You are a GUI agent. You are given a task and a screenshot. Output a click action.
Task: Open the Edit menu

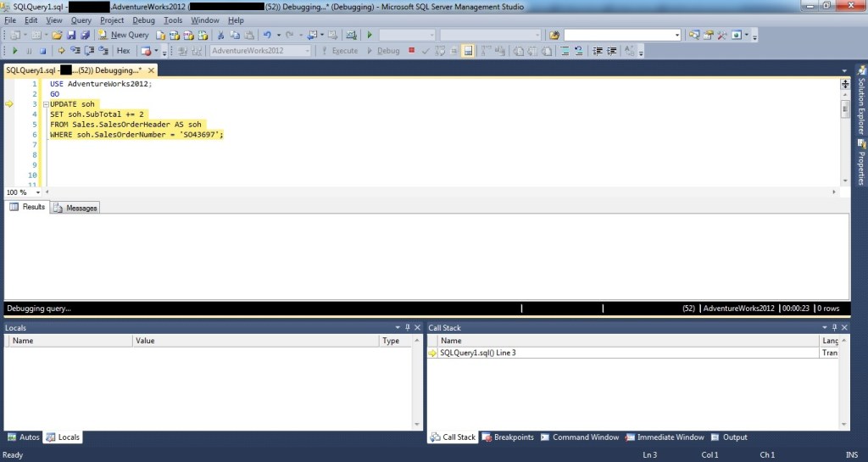pyautogui.click(x=31, y=20)
